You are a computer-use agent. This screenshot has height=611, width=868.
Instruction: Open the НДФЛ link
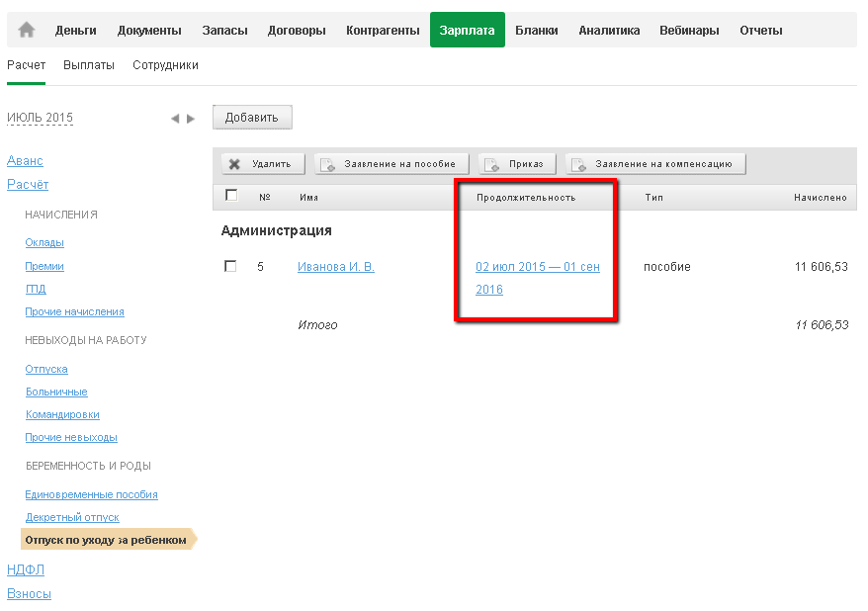(x=26, y=570)
